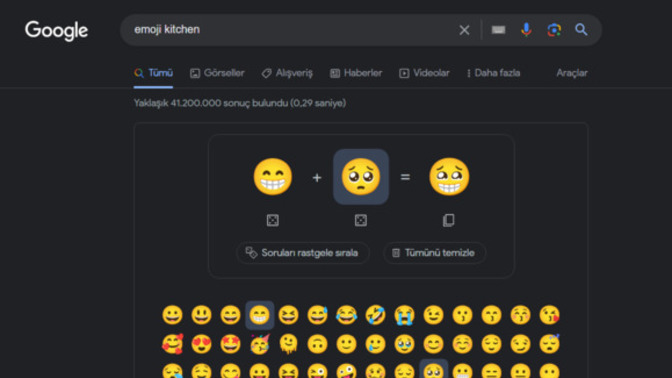Pick the rolling on floor laughing emoji

click(x=375, y=315)
